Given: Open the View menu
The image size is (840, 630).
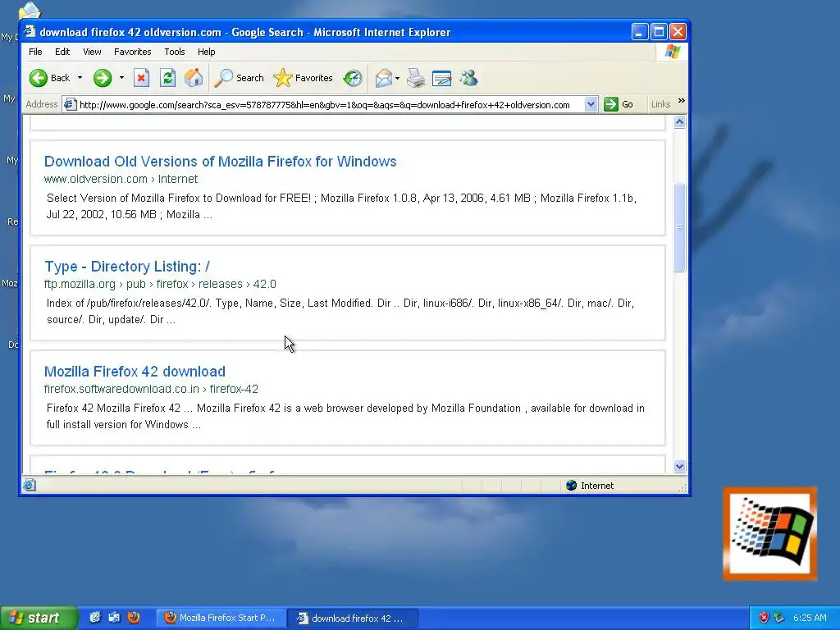Looking at the screenshot, I should [x=92, y=52].
